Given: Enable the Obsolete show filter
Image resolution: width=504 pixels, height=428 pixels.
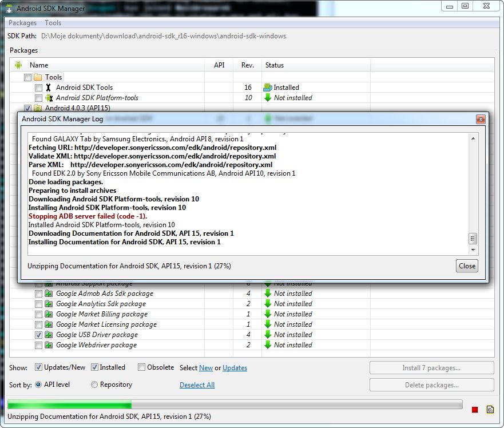Looking at the screenshot, I should pyautogui.click(x=141, y=367).
